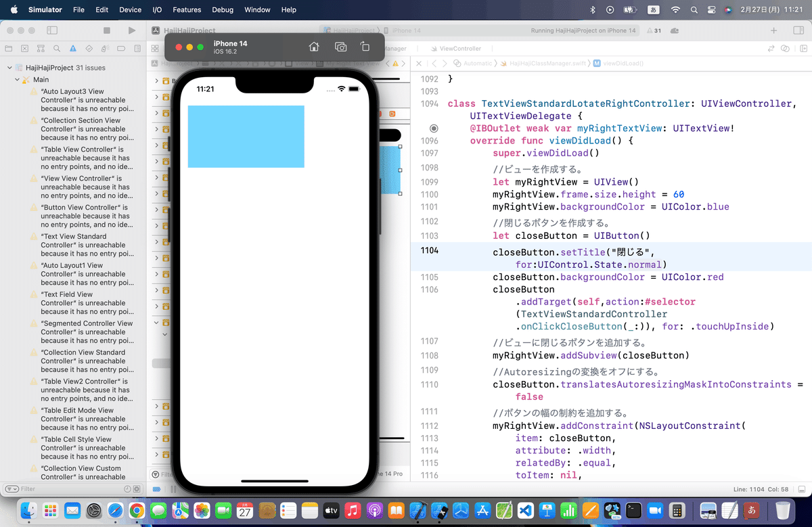This screenshot has height=527, width=812.
Task: Click line number 1104 in the gutter
Action: click(430, 250)
